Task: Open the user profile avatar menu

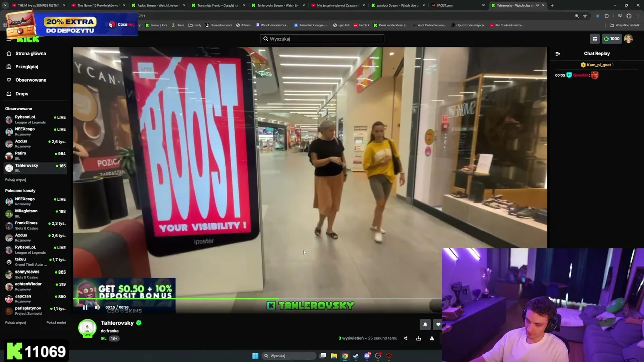Action: [628, 39]
